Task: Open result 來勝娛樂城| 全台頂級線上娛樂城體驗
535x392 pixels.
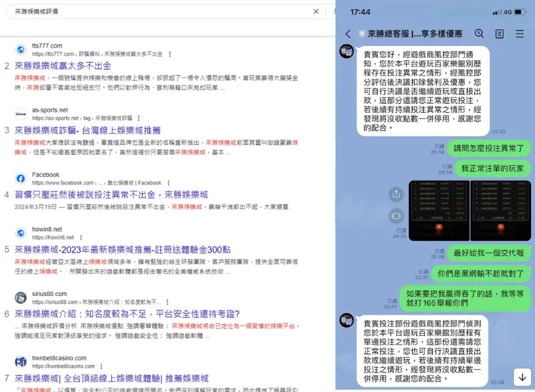Action: point(112,378)
